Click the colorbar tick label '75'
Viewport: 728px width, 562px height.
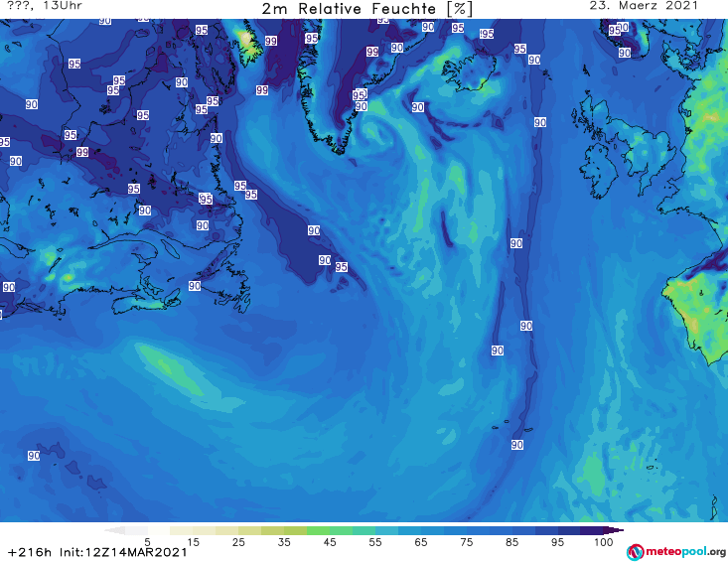466,541
